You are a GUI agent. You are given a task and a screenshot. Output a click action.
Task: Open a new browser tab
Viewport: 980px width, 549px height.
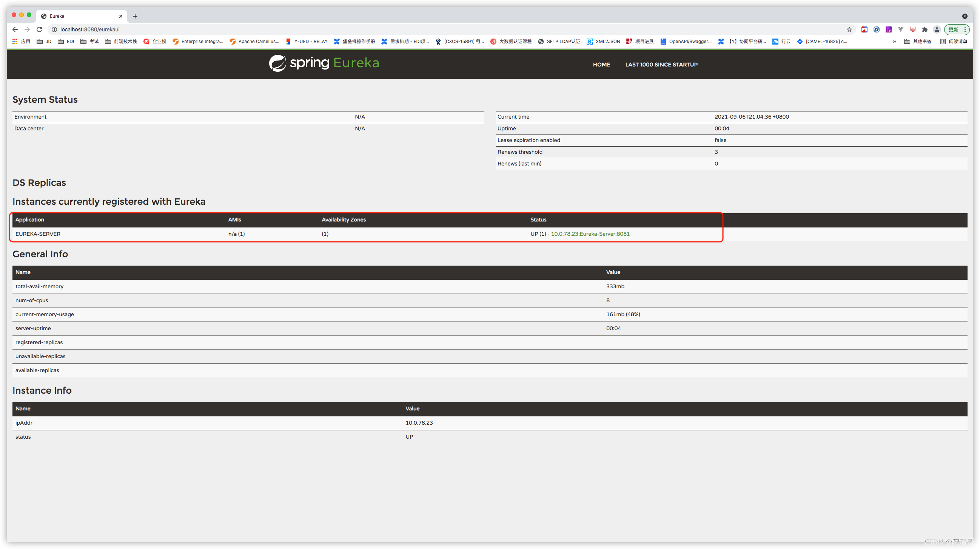click(x=135, y=16)
